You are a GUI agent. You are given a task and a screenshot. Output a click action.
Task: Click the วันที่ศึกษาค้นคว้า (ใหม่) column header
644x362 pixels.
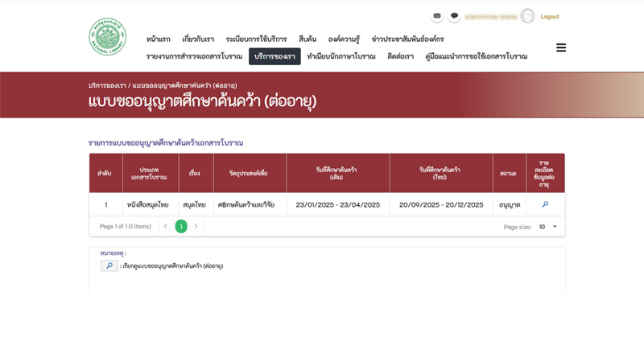(x=440, y=173)
